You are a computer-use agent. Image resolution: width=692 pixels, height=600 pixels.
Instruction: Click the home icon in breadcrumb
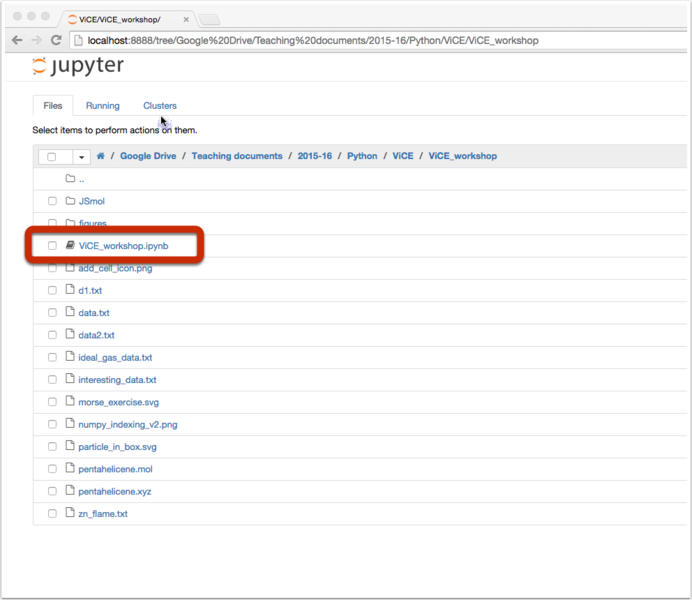click(101, 156)
